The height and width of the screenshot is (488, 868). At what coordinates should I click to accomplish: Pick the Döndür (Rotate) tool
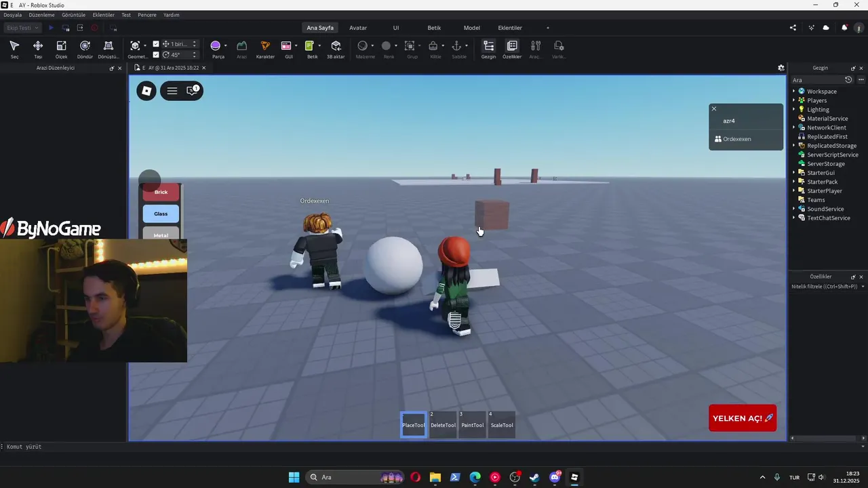pos(85,49)
